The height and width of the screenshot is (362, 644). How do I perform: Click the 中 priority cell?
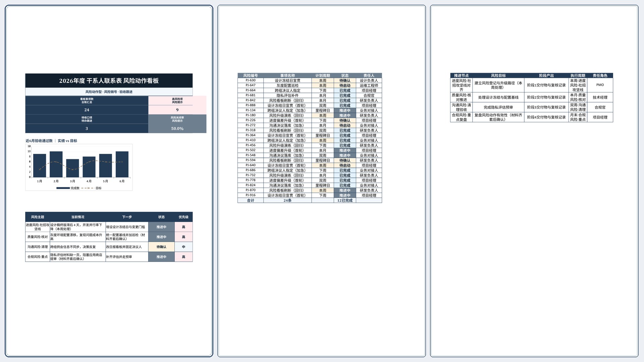pos(183,247)
